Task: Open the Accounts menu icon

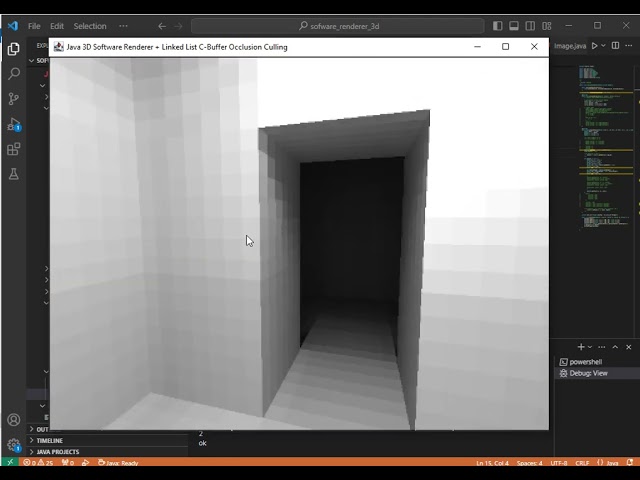Action: pos(13,420)
